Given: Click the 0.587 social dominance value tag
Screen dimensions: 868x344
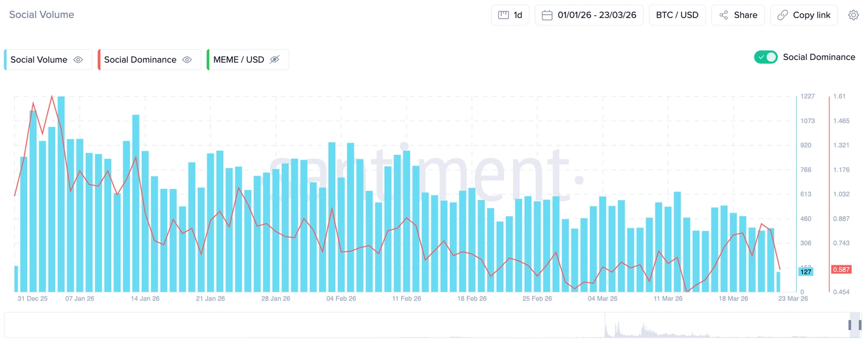Looking at the screenshot, I should click(x=841, y=270).
